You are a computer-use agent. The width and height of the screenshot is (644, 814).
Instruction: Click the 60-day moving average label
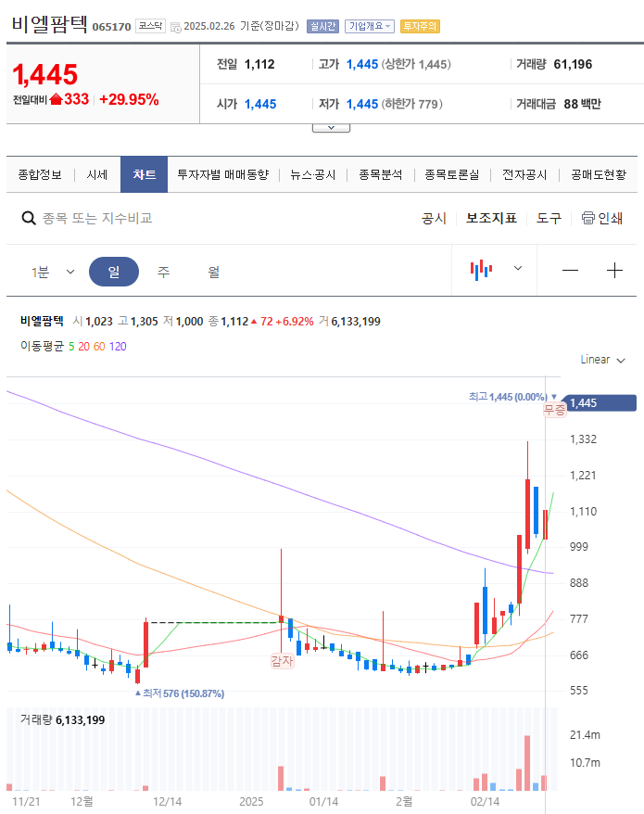click(x=99, y=346)
